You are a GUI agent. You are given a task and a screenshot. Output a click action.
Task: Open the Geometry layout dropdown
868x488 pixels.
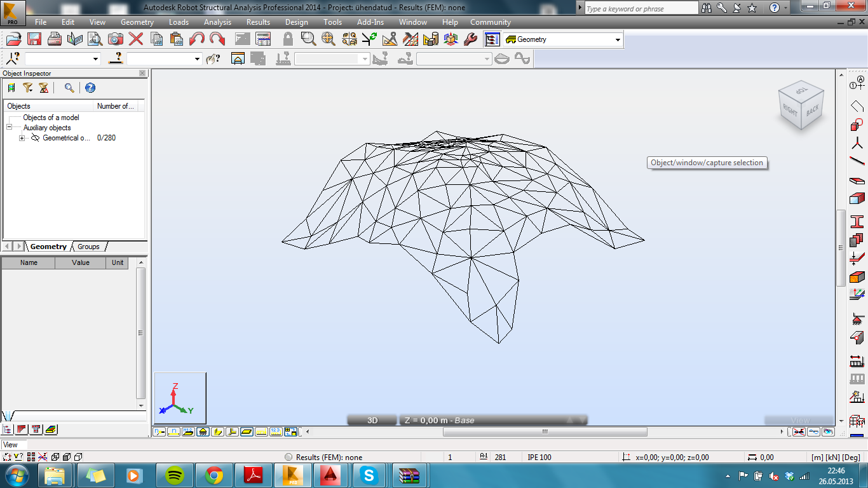click(618, 39)
